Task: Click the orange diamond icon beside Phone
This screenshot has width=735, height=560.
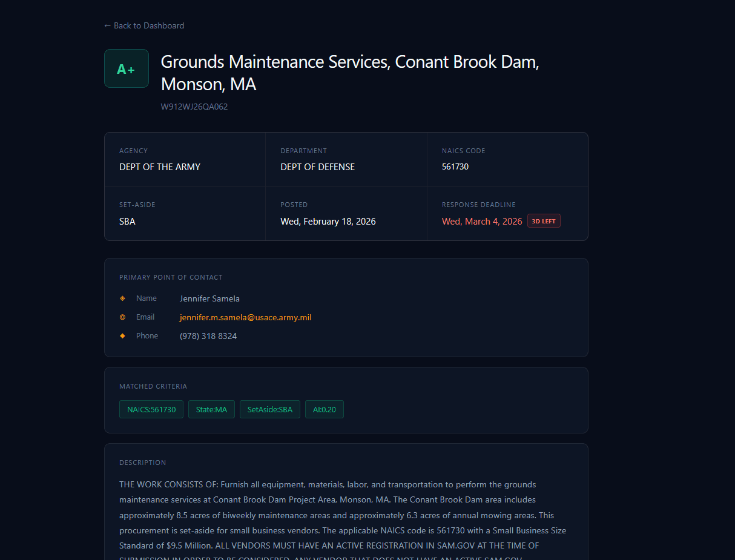Action: pyautogui.click(x=122, y=335)
